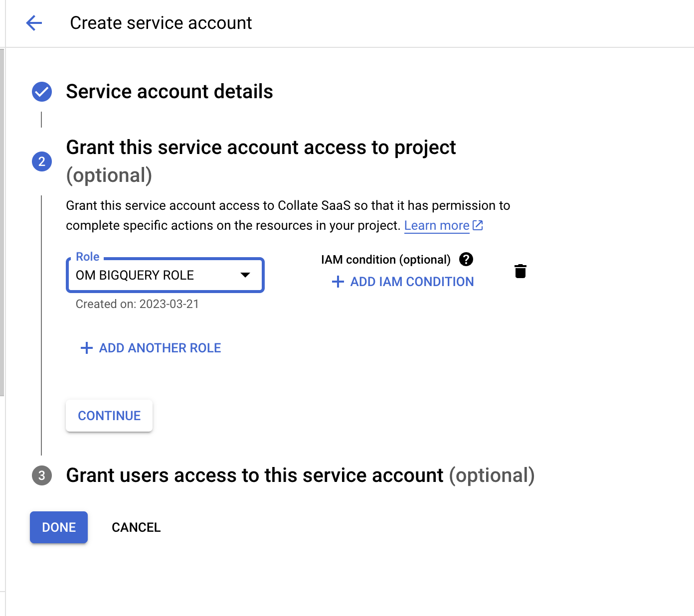This screenshot has width=694, height=616.
Task: Open the Role dropdown showing OM BIGQUERY ROLE
Action: tap(165, 275)
